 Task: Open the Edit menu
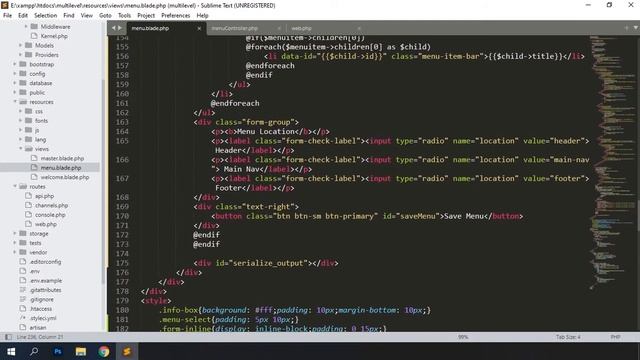[x=23, y=16]
